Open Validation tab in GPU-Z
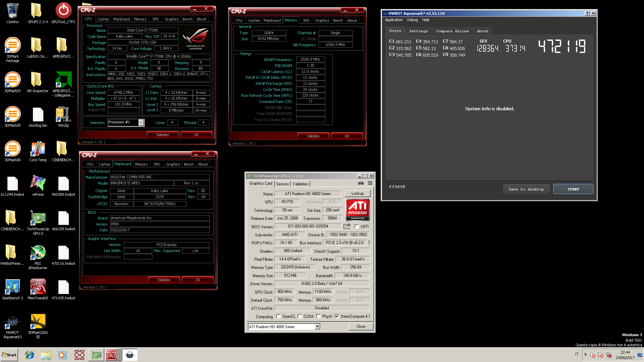 point(300,184)
